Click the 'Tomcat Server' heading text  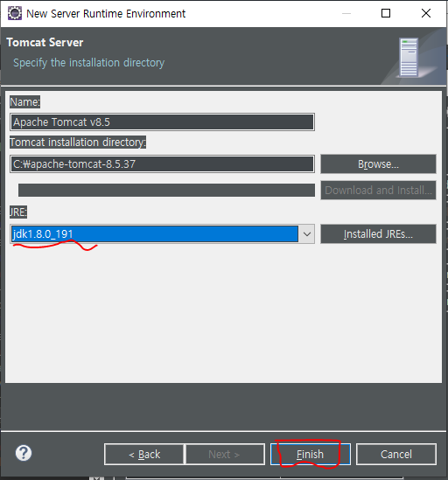coord(45,42)
